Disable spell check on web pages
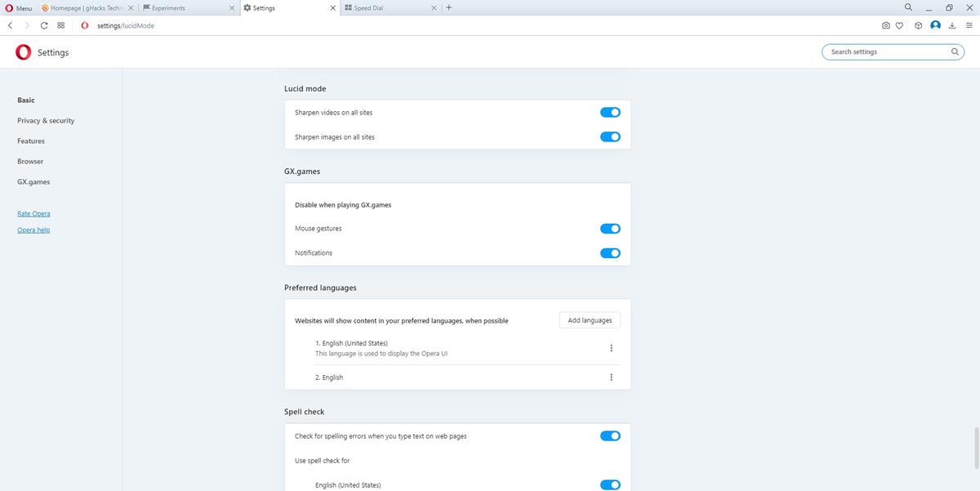 pos(609,435)
